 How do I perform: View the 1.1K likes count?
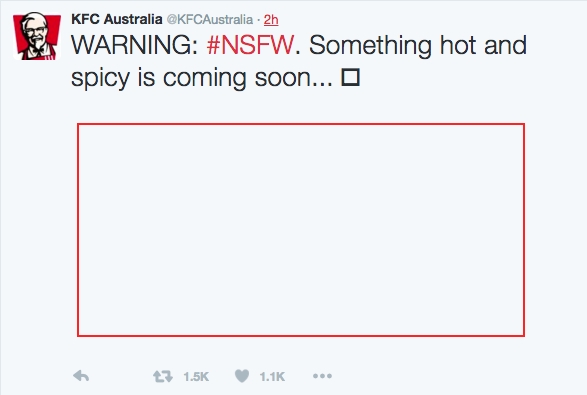coord(272,376)
